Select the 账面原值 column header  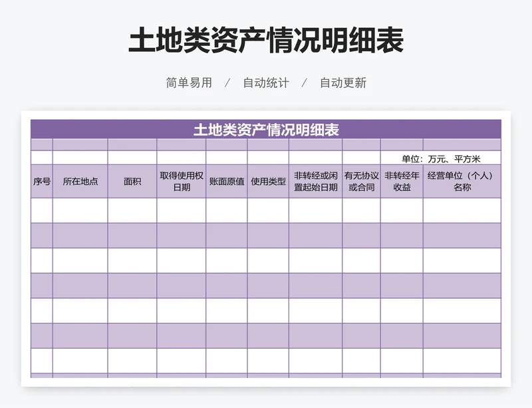[227, 182]
